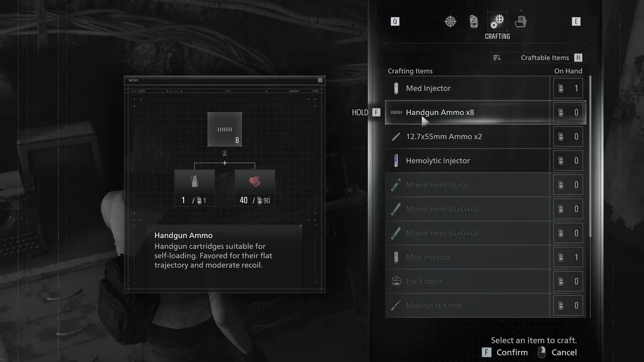The image size is (644, 362).
Task: Click the 40 / 90 ingredient quantity
Action: coord(255,201)
